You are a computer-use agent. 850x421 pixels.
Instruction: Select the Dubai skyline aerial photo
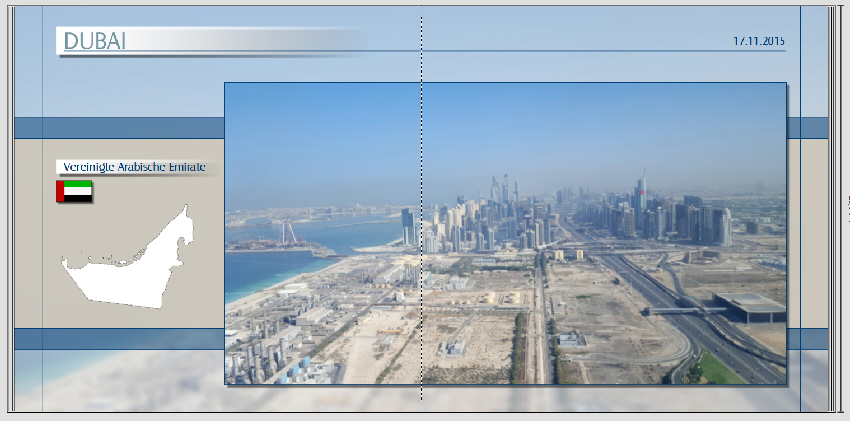pos(505,234)
